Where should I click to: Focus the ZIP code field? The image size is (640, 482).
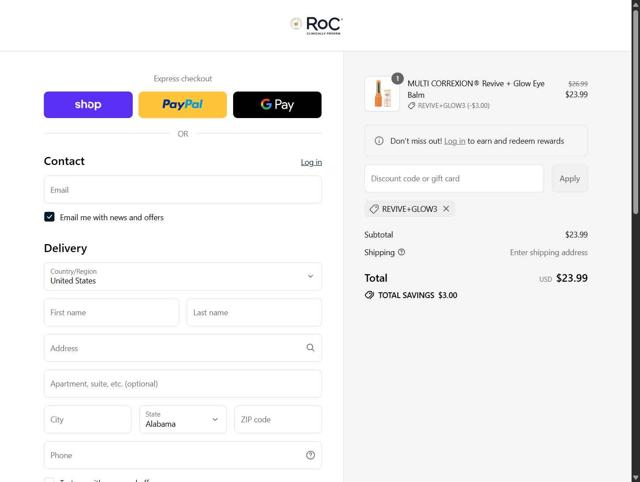278,419
